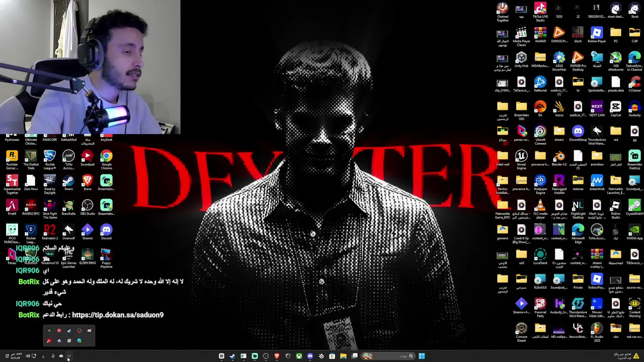Open the Icarus game shortcut
This screenshot has width=644, height=362.
559,110
